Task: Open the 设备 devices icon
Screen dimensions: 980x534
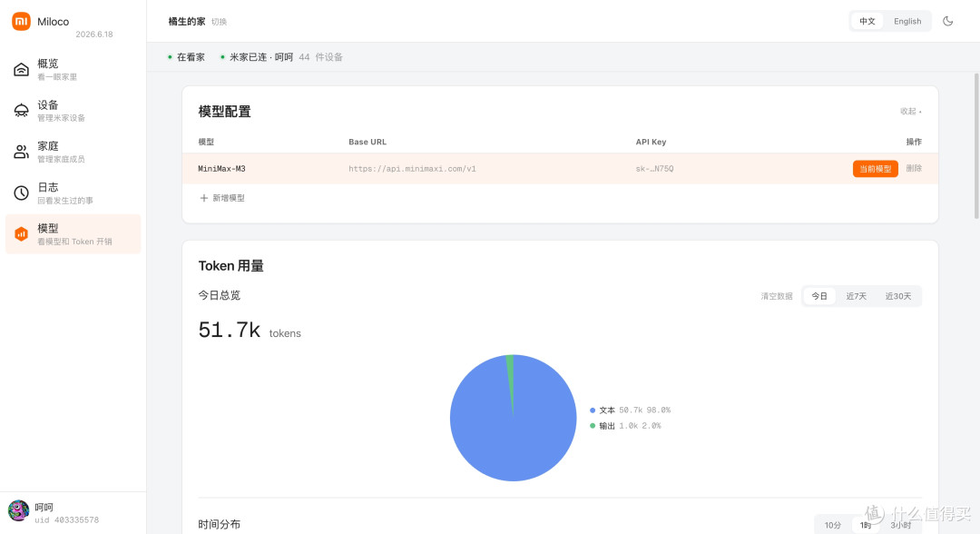Action: click(x=21, y=111)
